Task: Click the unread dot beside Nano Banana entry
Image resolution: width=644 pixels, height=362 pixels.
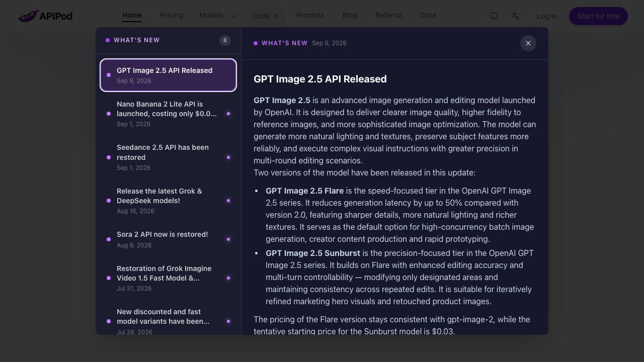Action: pos(228,114)
